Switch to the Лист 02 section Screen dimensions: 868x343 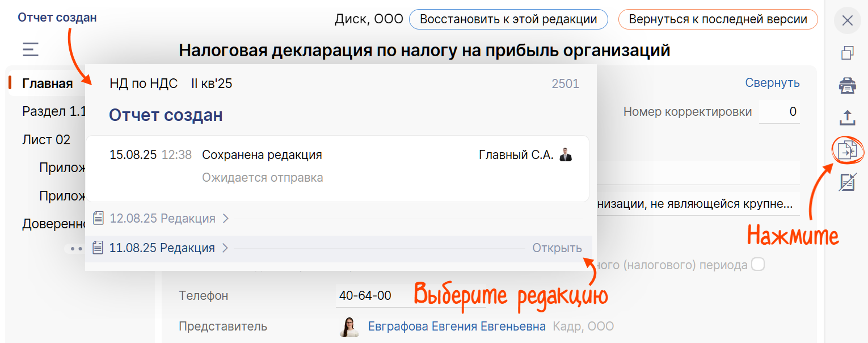pyautogui.click(x=47, y=139)
